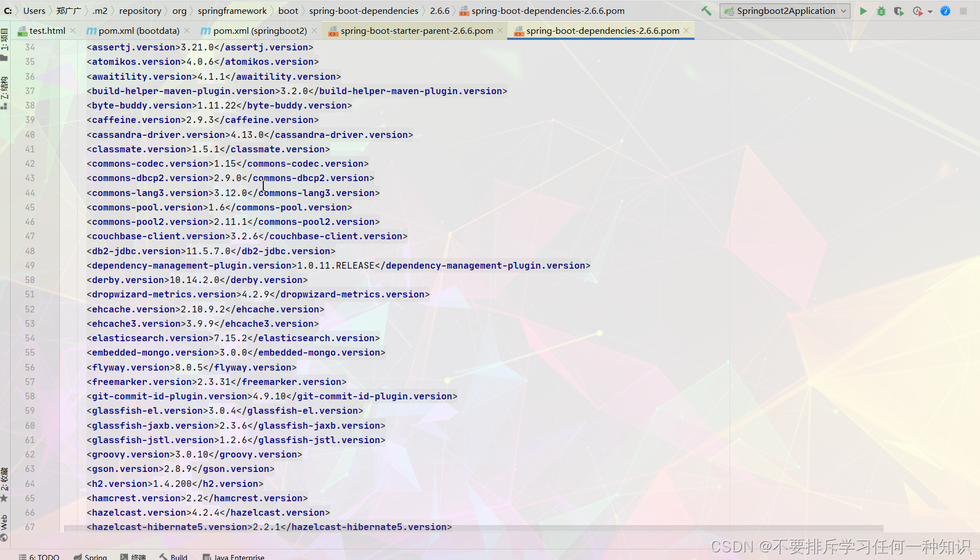Click the assertj.version 3.21.0 line

pos(200,47)
